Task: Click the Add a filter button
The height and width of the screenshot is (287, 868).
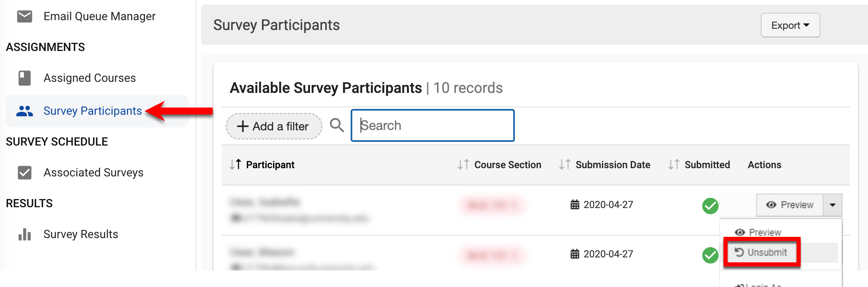Action: [273, 126]
